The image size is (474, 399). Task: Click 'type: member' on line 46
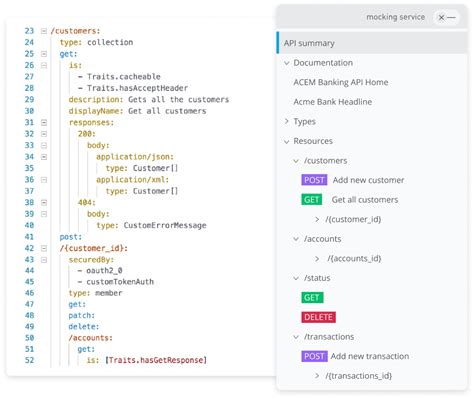click(x=95, y=293)
